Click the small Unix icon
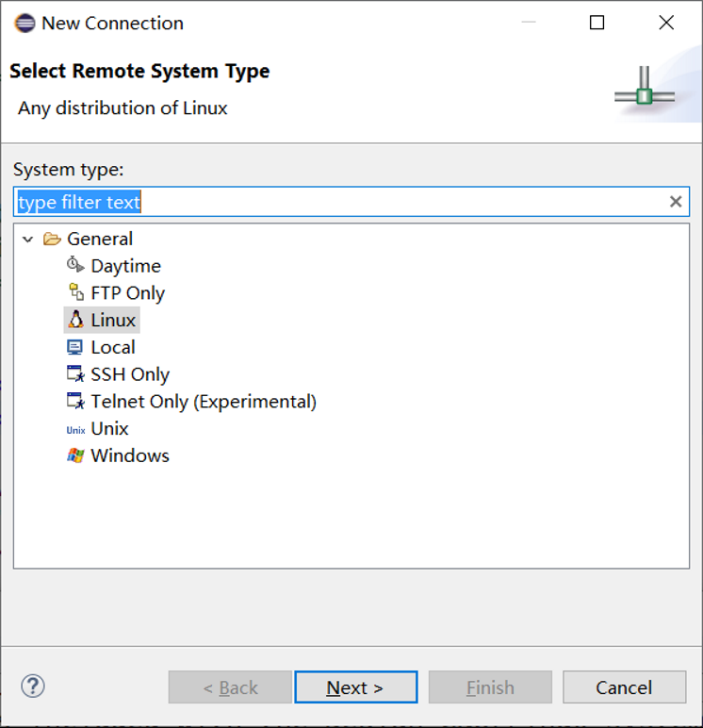Viewport: 703px width, 728px height. click(75, 430)
